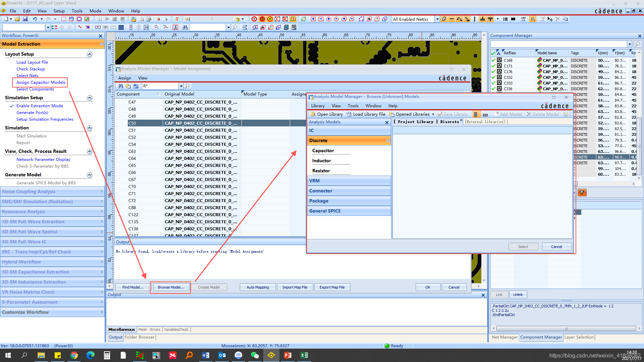Viewport: 644px width, 362px height.
Task: Click the Setup Simulation Frequencies link
Action: point(45,119)
